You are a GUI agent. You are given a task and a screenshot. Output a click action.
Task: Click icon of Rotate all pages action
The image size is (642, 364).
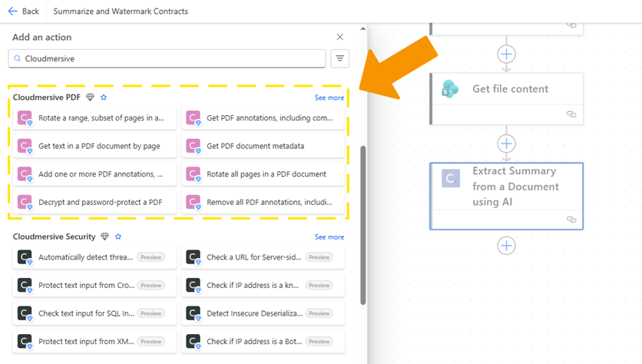194,174
